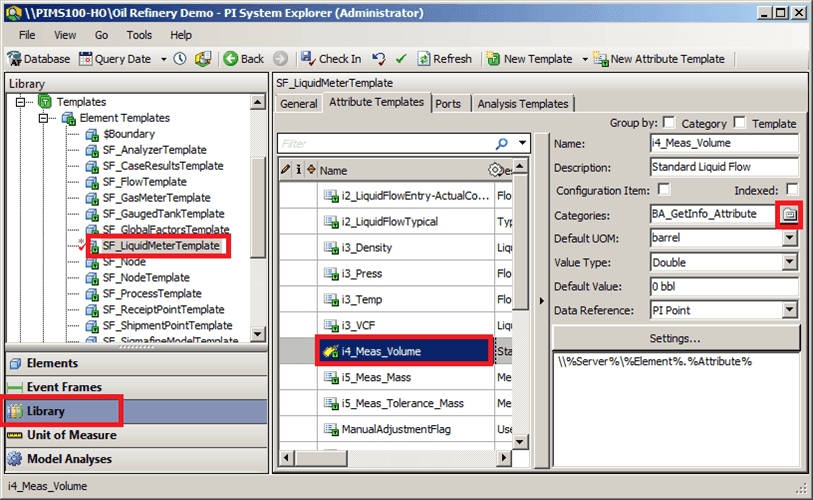Click the panel splitter collapse arrow
The width and height of the screenshot is (813, 500).
[541, 301]
